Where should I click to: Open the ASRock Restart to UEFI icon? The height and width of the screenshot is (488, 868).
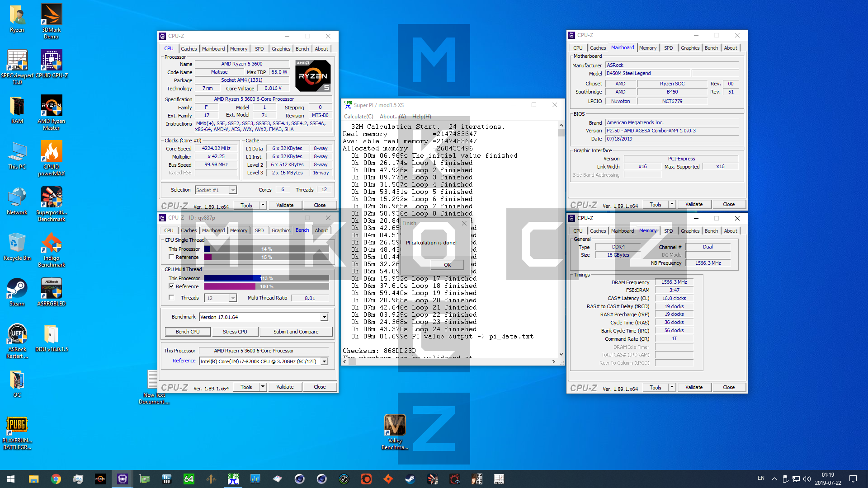pos(17,341)
